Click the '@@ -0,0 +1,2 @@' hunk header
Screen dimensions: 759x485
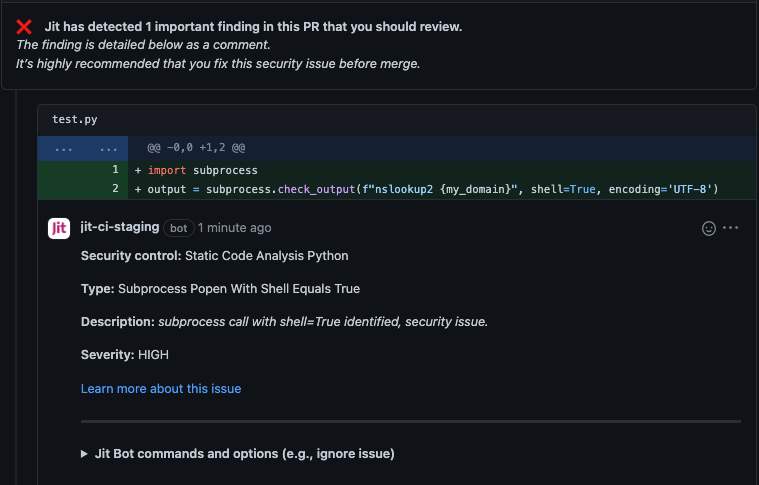196,148
